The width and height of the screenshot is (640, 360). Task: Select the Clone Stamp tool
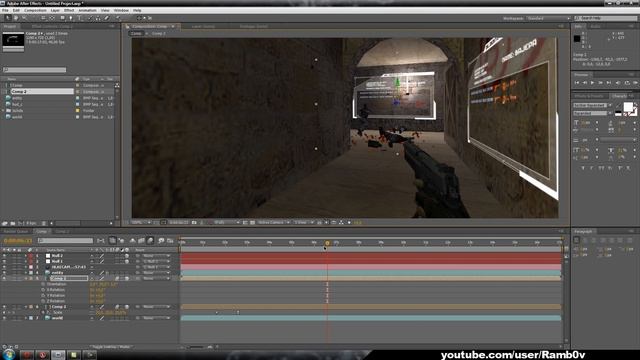tap(98, 18)
